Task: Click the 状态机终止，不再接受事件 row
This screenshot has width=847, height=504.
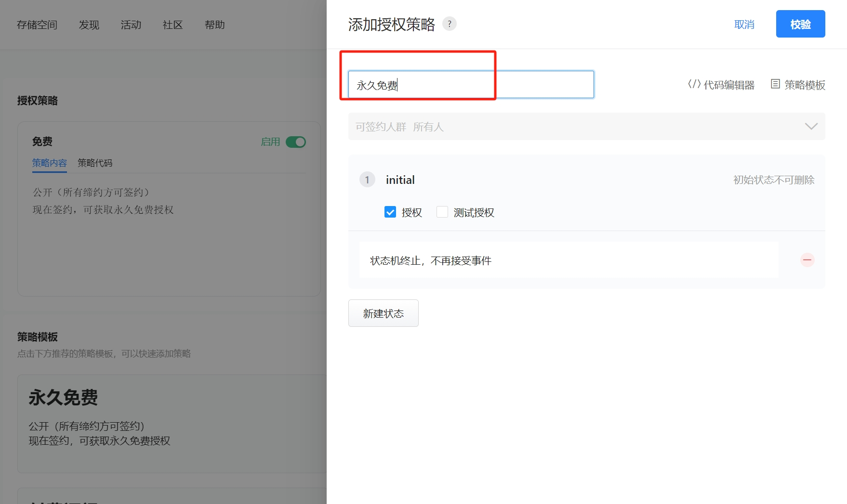Action: point(569,260)
